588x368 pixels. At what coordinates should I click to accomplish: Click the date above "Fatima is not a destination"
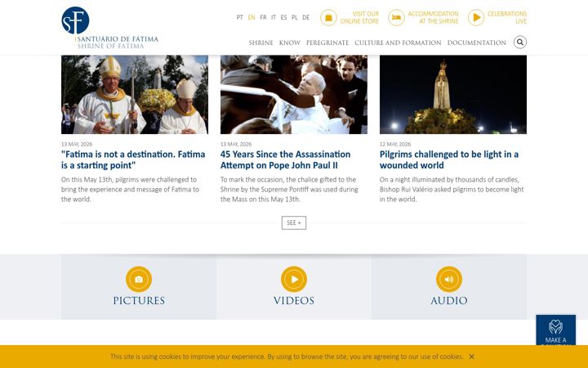point(77,144)
